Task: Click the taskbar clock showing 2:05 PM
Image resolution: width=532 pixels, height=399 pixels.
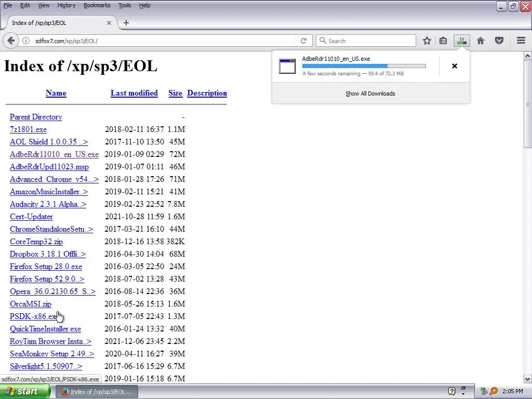Action: (x=513, y=391)
